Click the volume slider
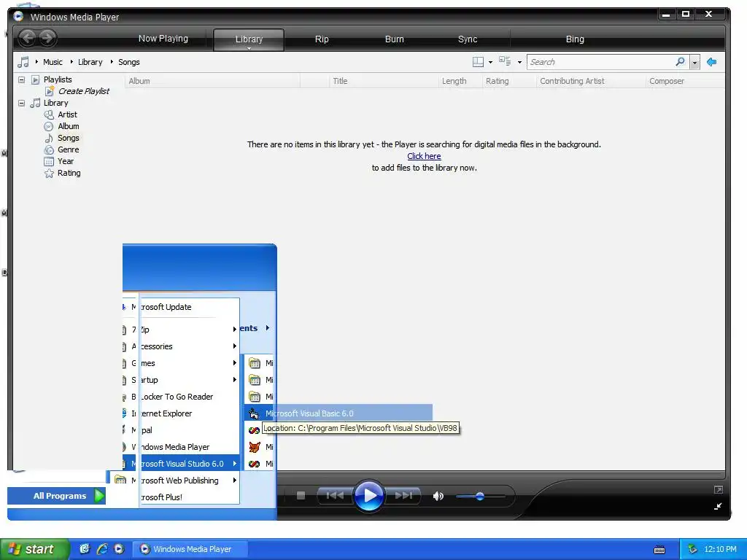This screenshot has height=560, width=747. pos(480,496)
